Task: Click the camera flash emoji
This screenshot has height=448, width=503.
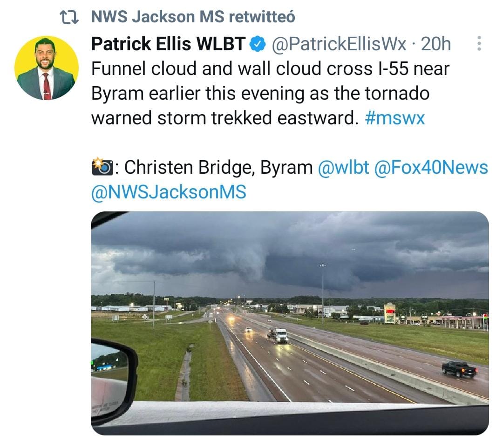Action: click(102, 167)
